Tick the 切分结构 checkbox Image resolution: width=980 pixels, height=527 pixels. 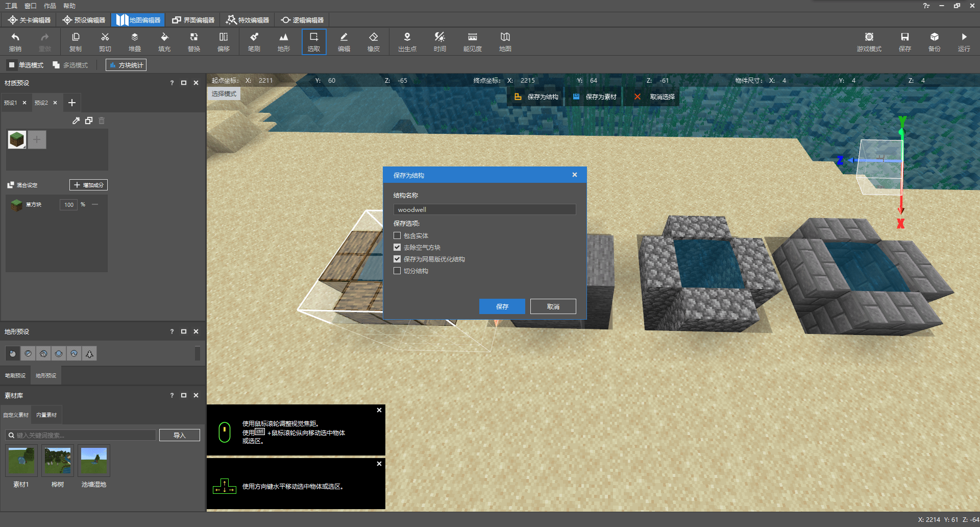(x=397, y=271)
